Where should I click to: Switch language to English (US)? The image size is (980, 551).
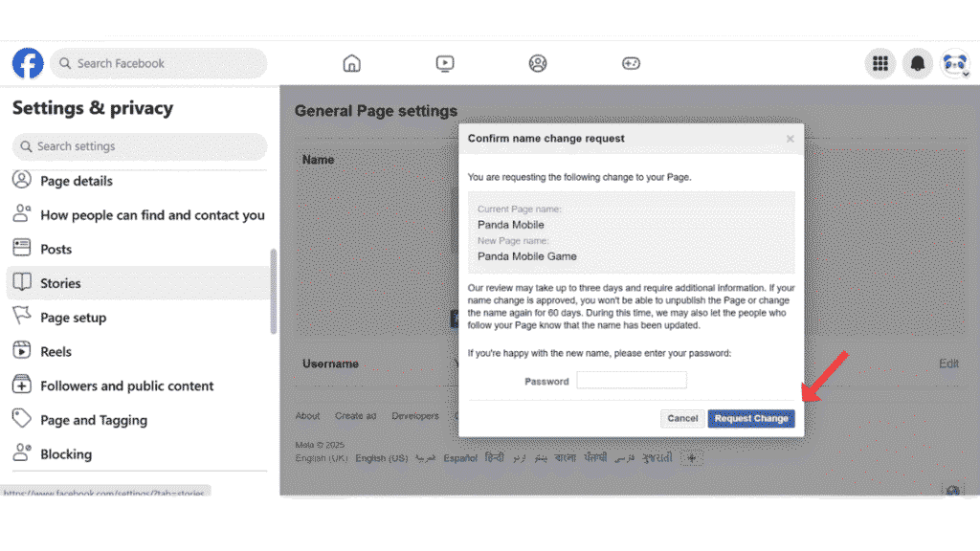click(381, 458)
